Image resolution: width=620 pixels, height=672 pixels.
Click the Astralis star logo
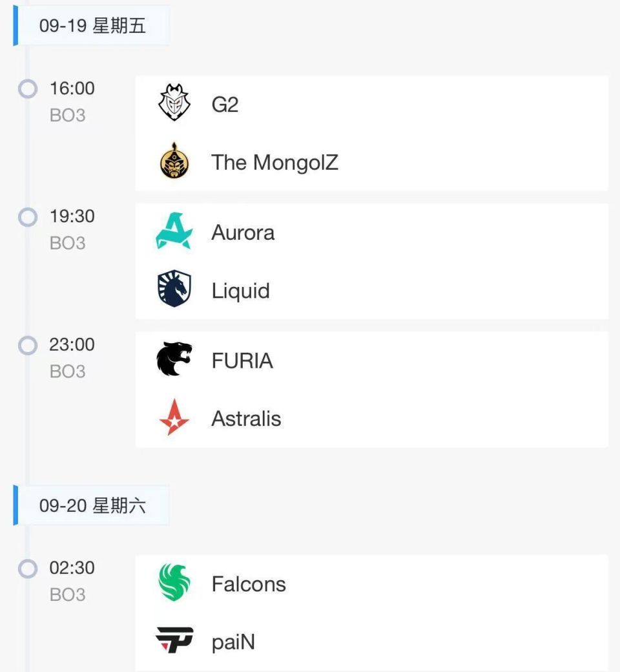174,417
